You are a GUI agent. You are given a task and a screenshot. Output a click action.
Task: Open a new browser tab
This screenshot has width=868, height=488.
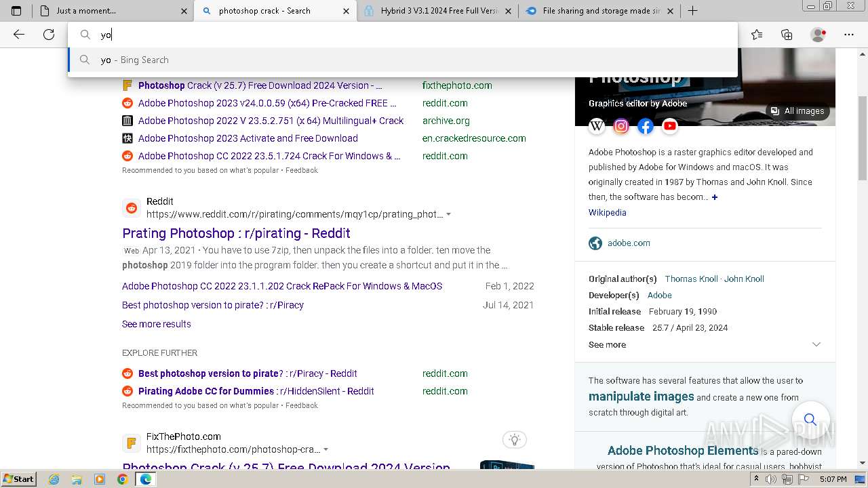coord(692,11)
